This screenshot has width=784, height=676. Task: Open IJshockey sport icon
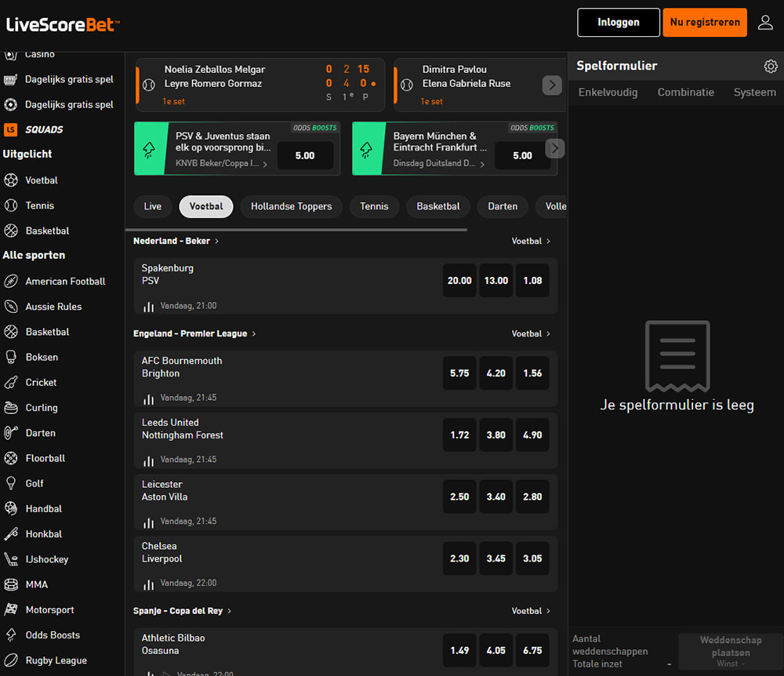click(x=11, y=559)
